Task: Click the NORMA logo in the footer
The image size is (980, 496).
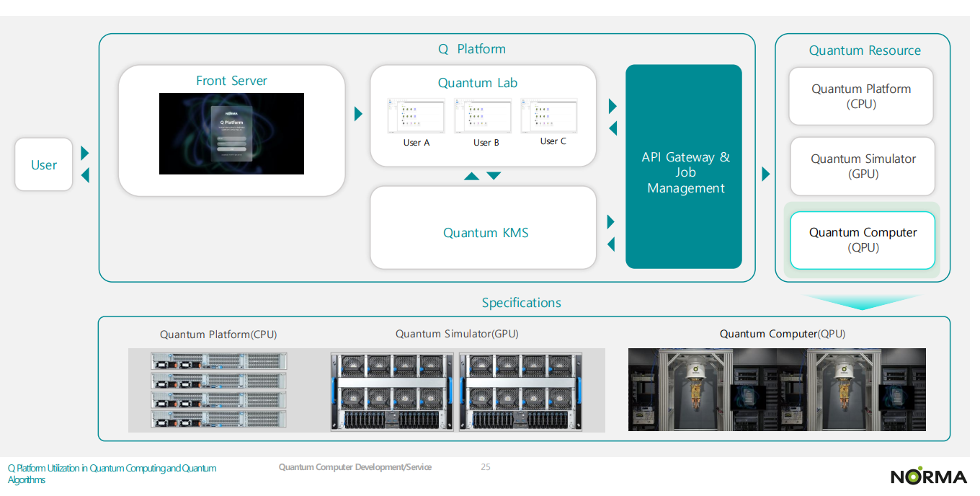Action: (x=928, y=477)
